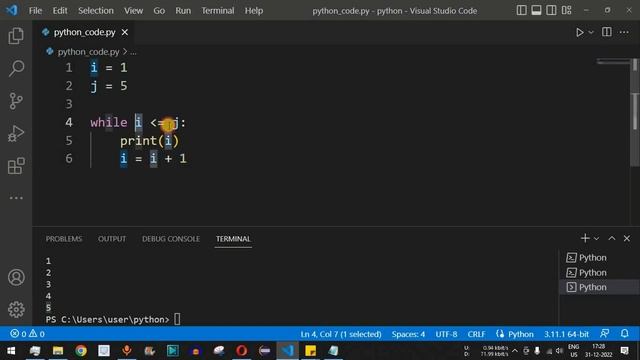The image size is (640, 360).
Task: Place cursor on line 6 number
Action: point(69,158)
